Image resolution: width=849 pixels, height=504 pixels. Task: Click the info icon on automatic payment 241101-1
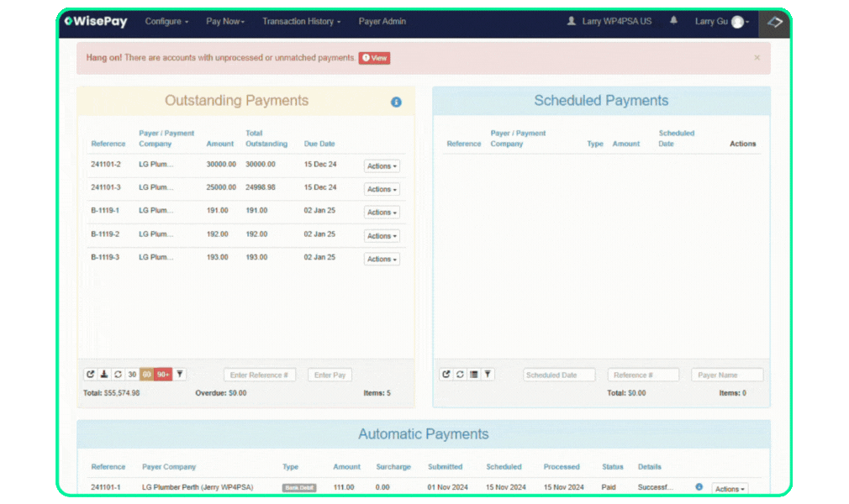pyautogui.click(x=698, y=486)
